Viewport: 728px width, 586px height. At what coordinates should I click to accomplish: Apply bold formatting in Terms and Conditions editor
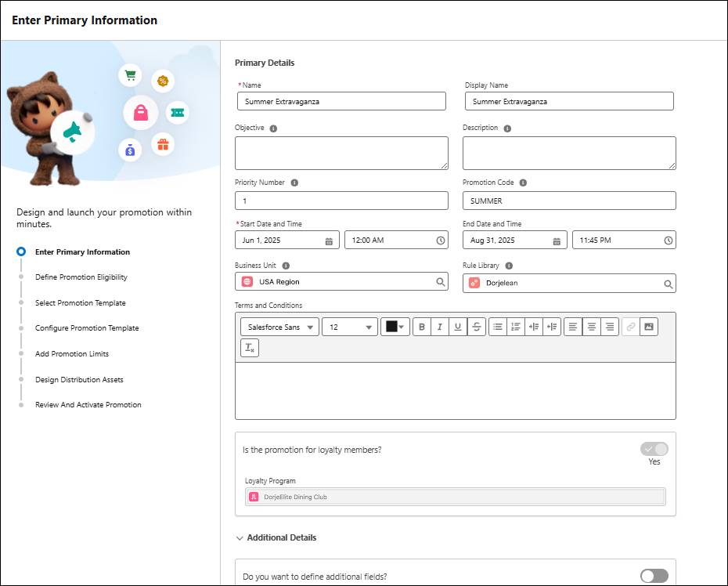421,327
